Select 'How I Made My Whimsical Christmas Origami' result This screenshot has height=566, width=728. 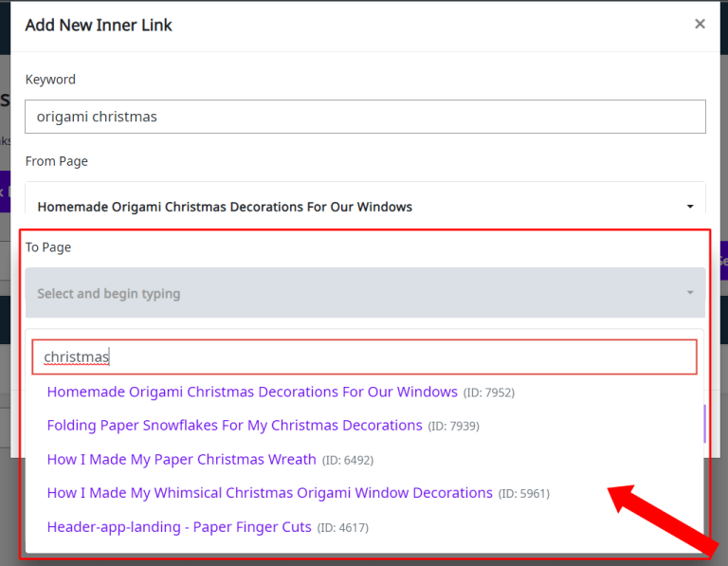pyautogui.click(x=269, y=493)
